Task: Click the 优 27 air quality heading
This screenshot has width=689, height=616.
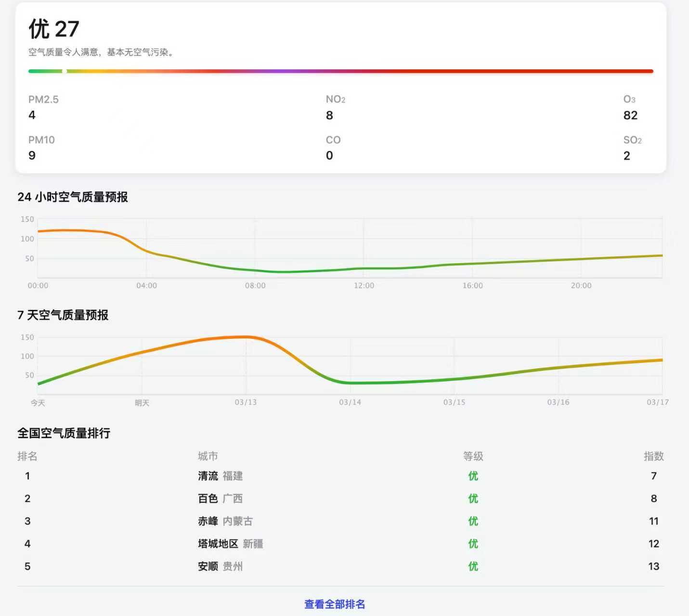Action: tap(53, 29)
